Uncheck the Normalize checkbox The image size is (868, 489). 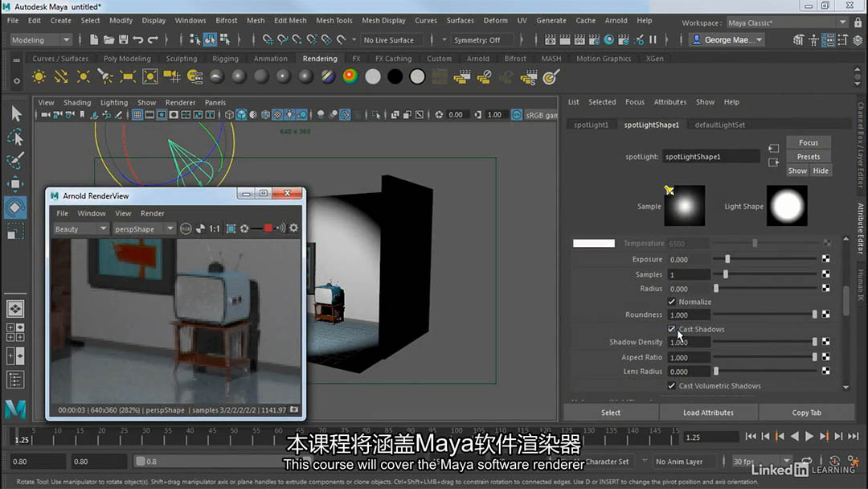(x=671, y=302)
